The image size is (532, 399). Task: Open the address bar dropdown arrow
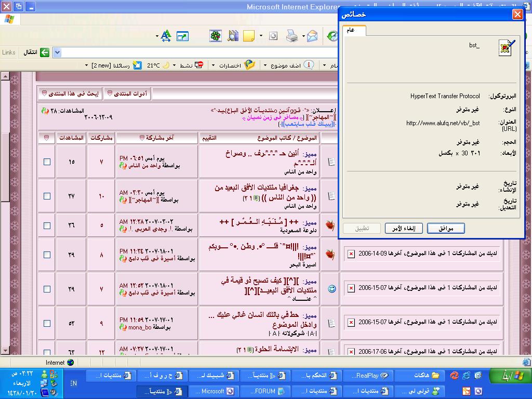click(x=57, y=52)
